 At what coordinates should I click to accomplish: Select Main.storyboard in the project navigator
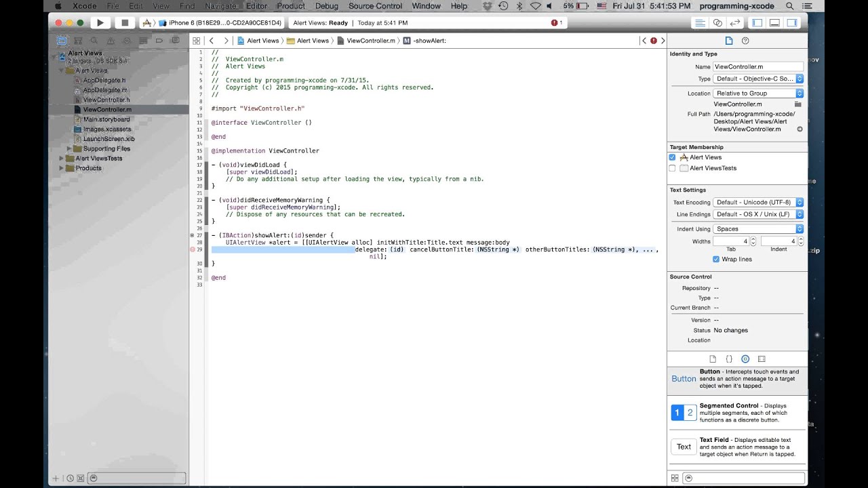point(106,119)
